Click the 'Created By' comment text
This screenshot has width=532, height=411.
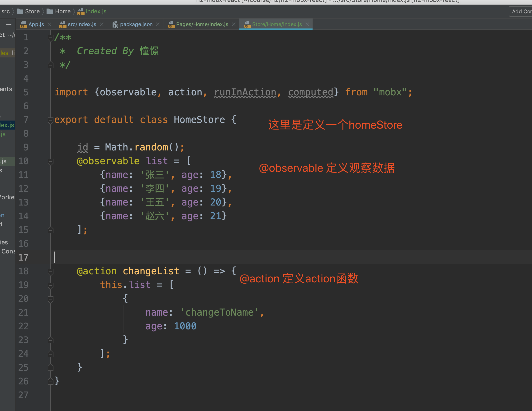105,51
